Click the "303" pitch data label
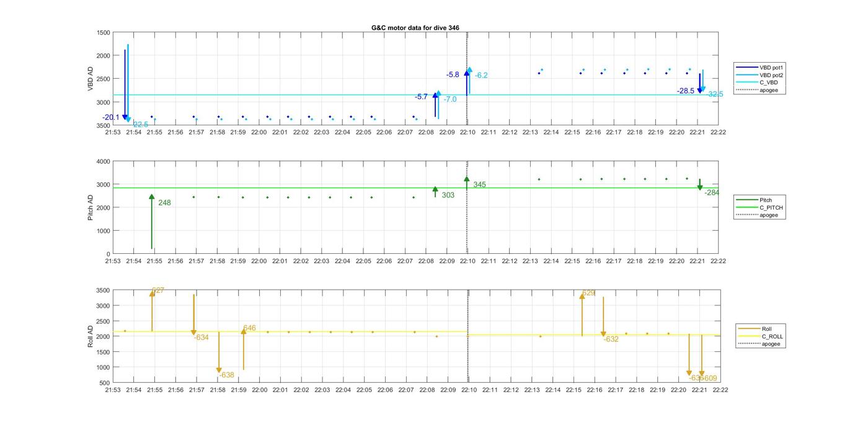The image size is (868, 430). click(x=448, y=195)
